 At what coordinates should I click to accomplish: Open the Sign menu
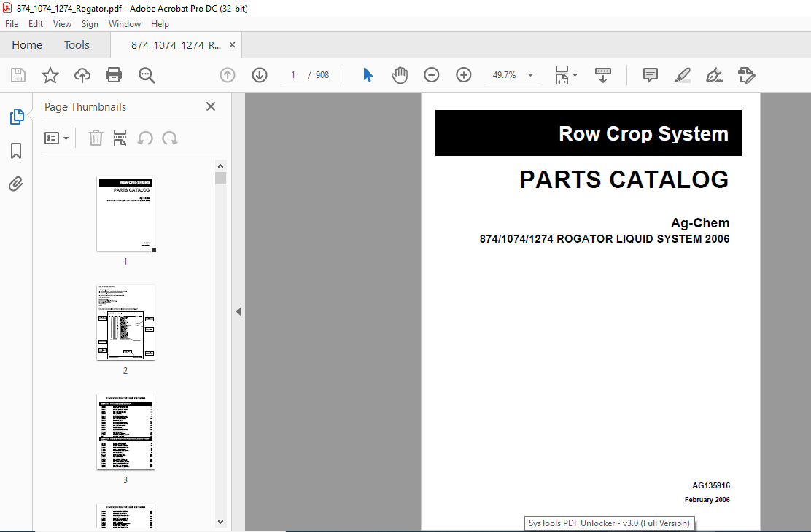click(x=90, y=24)
